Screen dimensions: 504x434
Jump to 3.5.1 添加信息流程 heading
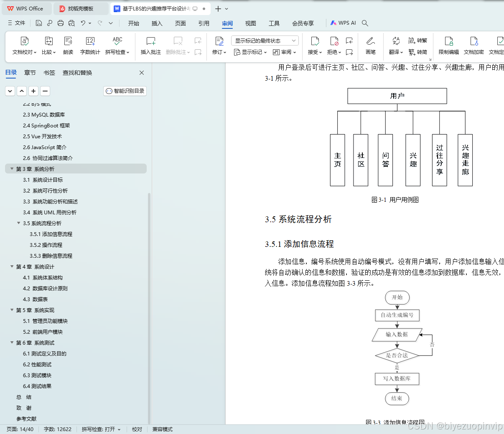pos(51,234)
